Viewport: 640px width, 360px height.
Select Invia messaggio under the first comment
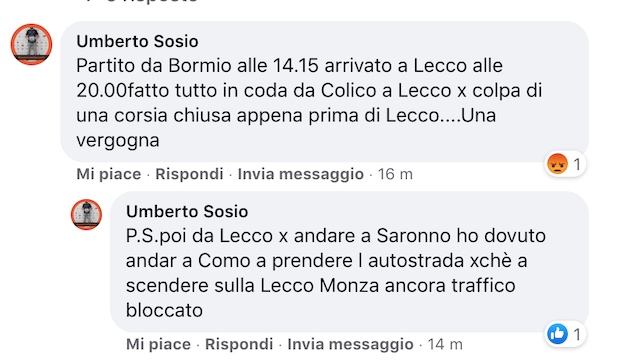click(x=301, y=174)
